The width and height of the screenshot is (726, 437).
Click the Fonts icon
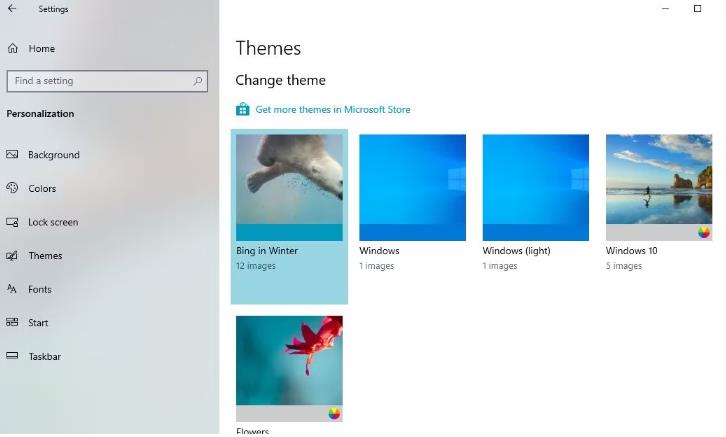click(12, 289)
